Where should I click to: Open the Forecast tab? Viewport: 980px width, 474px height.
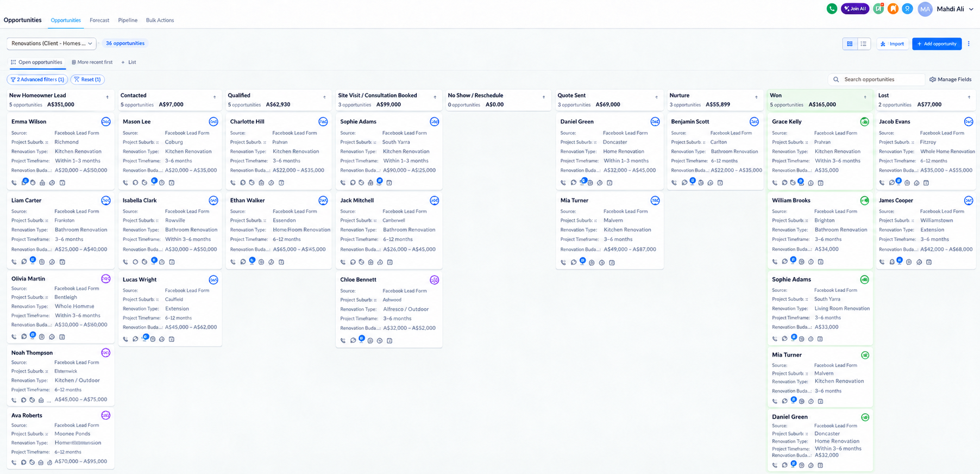99,20
